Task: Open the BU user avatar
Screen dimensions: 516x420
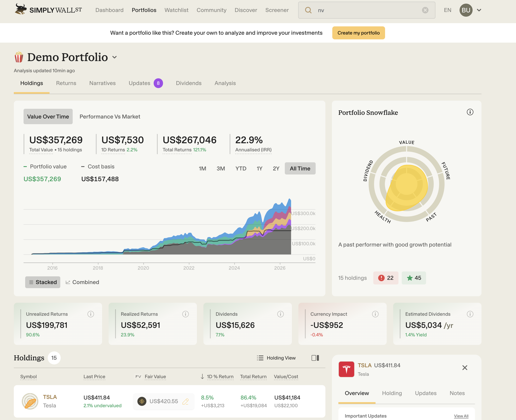Action: (466, 10)
